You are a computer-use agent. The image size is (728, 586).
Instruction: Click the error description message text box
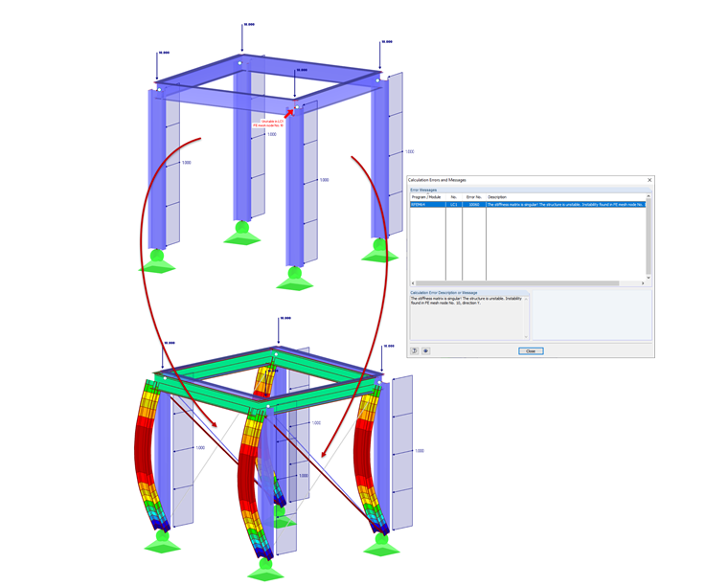pos(467,318)
